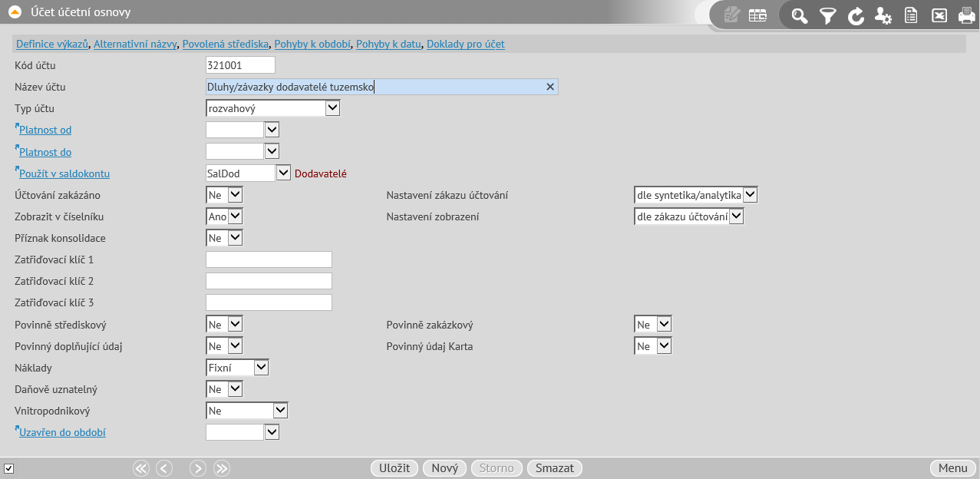Delete record with Smazat button
The width and height of the screenshot is (980, 479).
pos(555,468)
